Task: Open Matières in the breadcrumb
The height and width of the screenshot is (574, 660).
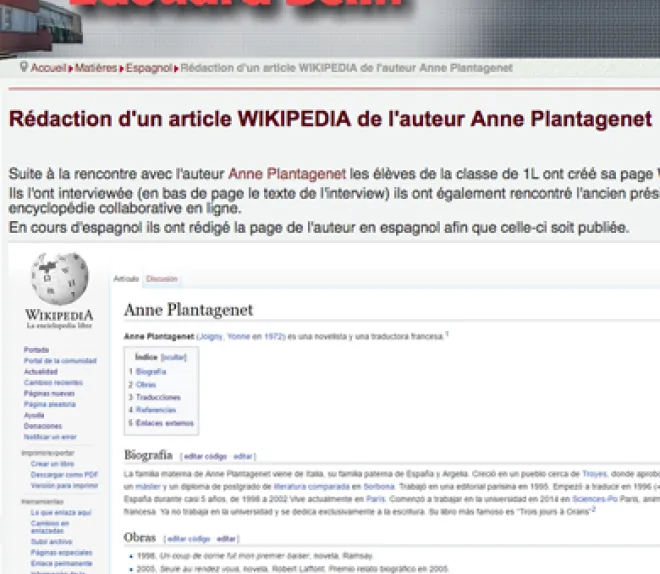Action: [x=96, y=68]
